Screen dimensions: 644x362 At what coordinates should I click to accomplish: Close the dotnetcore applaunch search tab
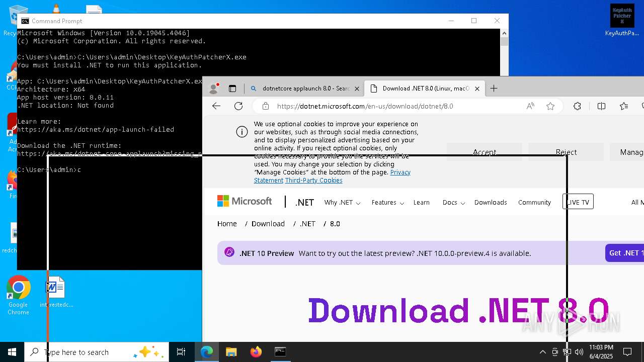pos(357,88)
